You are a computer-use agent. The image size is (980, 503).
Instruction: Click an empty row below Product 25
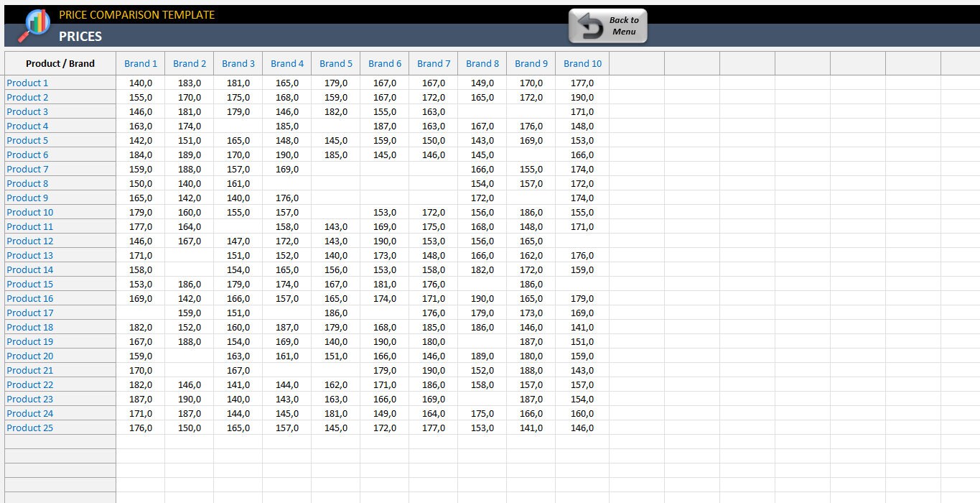click(60, 441)
